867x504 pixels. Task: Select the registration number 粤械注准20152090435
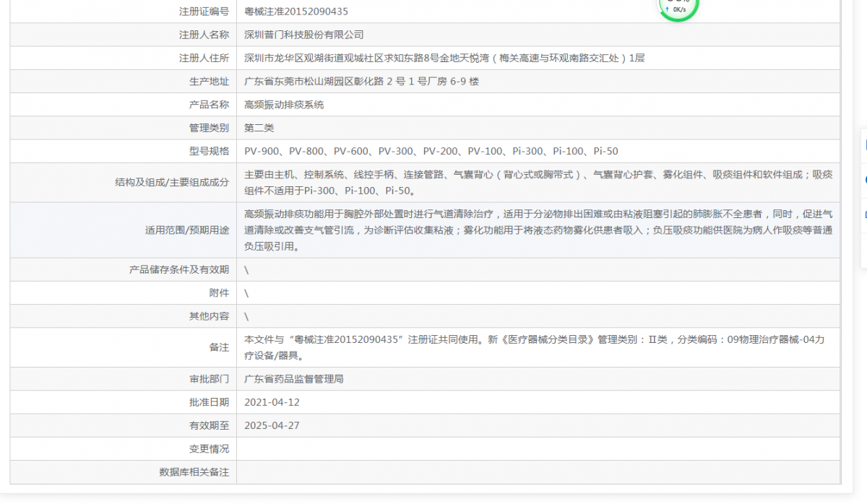[x=298, y=11]
